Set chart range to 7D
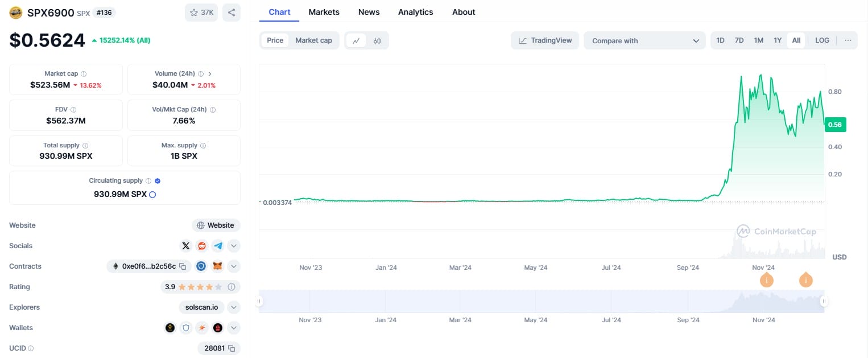Screen dimensions: 868x358 pyautogui.click(x=739, y=40)
